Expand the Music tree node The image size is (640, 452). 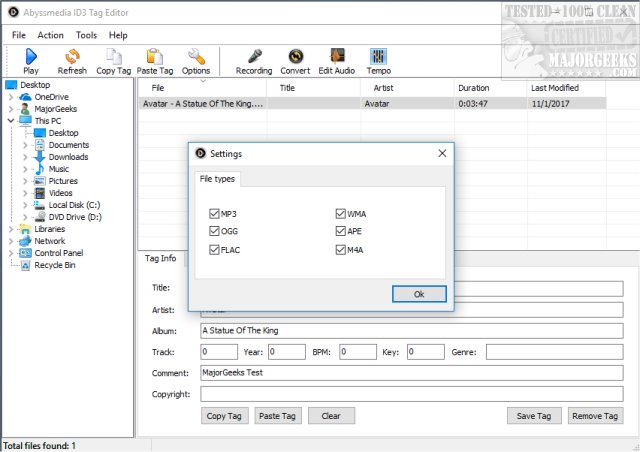pyautogui.click(x=25, y=169)
